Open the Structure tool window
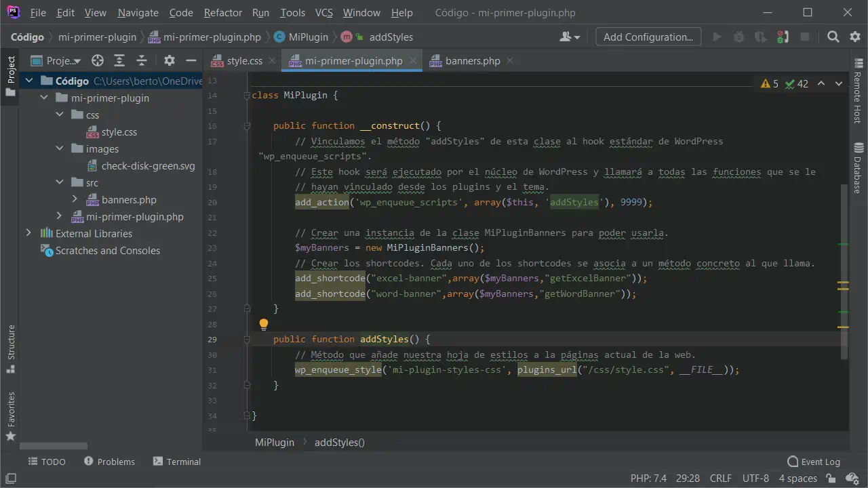 click(10, 350)
